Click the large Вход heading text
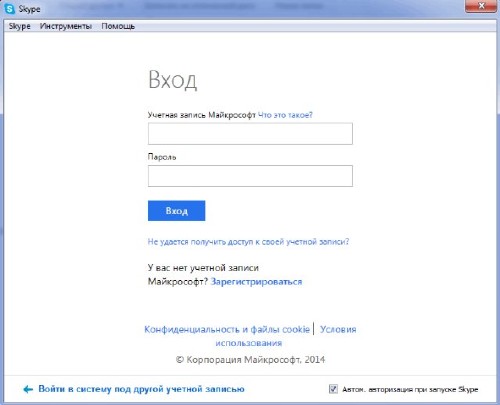 coord(173,80)
